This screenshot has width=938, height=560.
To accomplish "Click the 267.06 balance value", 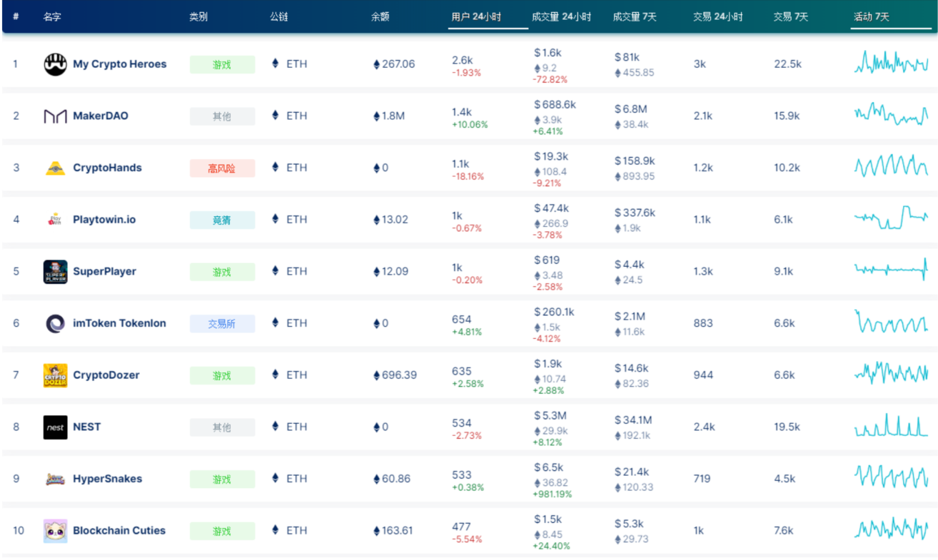I will point(394,64).
